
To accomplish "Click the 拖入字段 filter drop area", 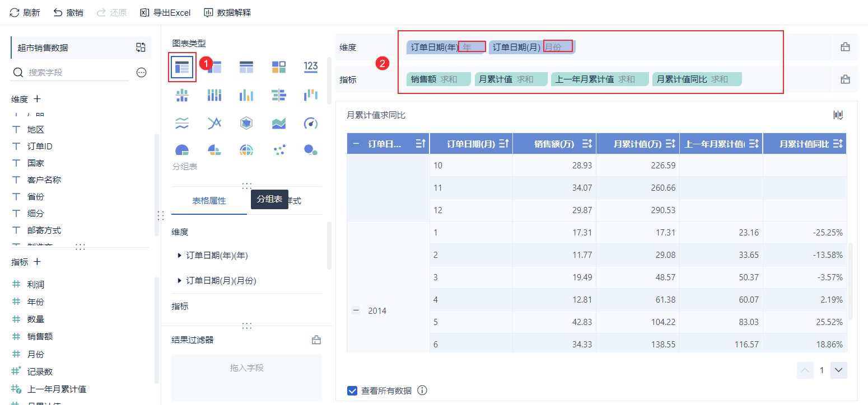I will point(246,377).
